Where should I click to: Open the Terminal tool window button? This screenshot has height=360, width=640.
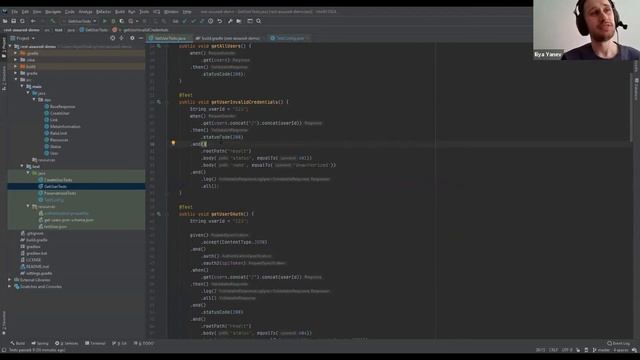pos(95,343)
